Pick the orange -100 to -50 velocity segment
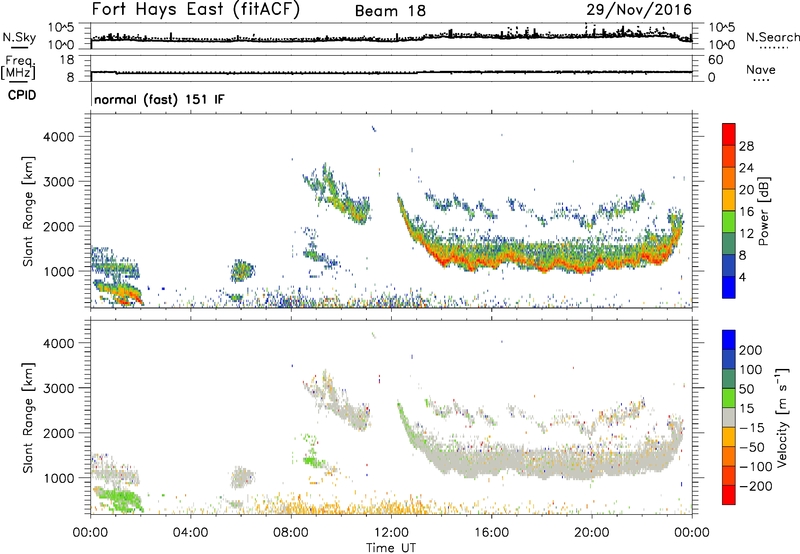 point(729,457)
